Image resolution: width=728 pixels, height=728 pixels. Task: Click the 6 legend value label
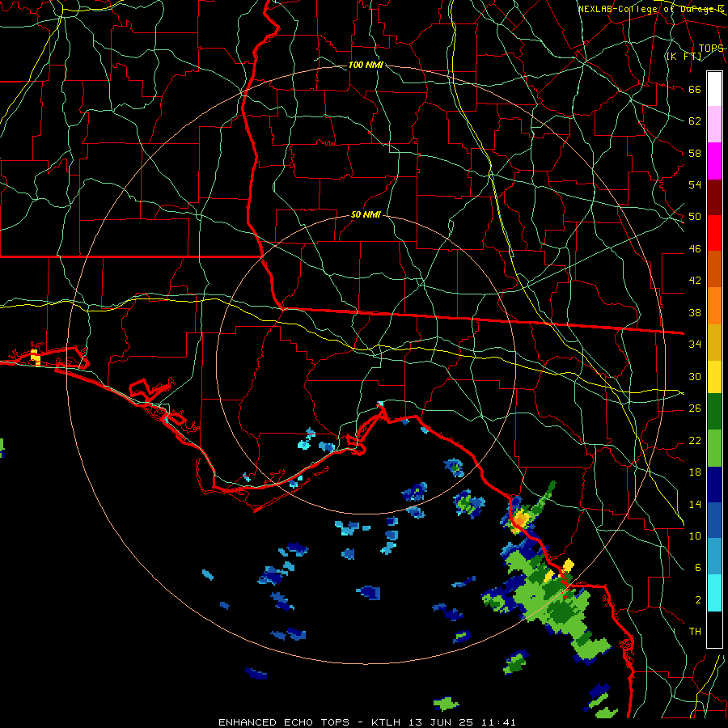698,567
